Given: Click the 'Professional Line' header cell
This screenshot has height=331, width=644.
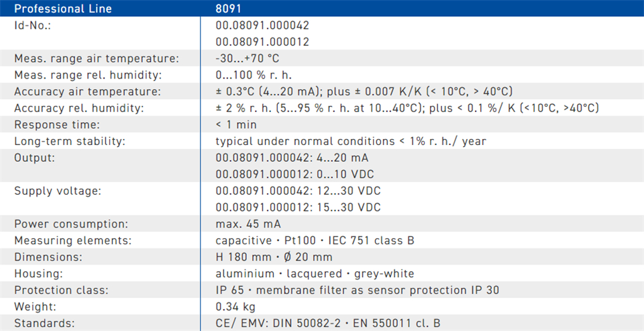Looking at the screenshot, I should pyautogui.click(x=64, y=9).
